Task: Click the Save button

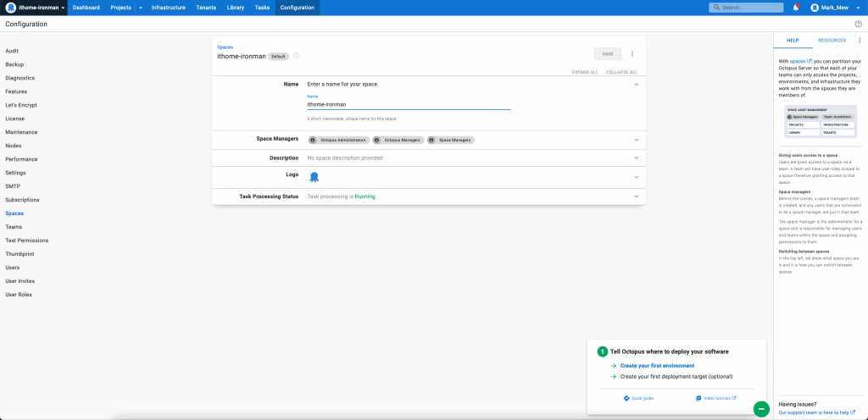Action: (x=608, y=54)
